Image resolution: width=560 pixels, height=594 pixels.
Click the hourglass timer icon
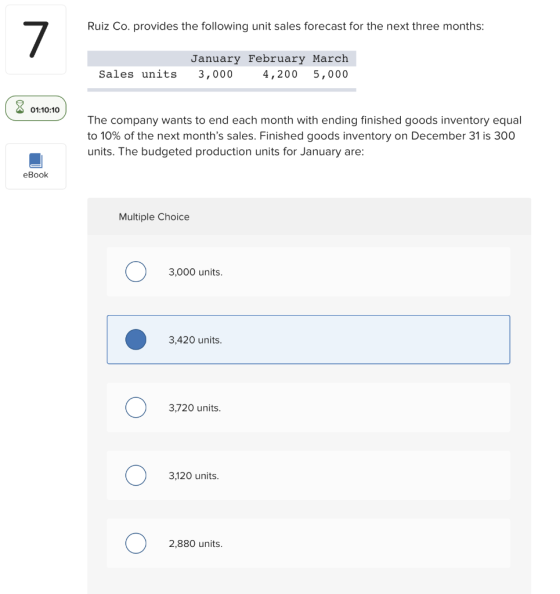click(20, 107)
